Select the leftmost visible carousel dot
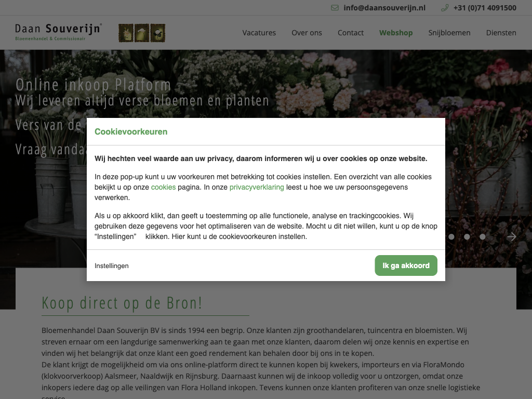Screen dimensions: 532x399 [x=451, y=237]
